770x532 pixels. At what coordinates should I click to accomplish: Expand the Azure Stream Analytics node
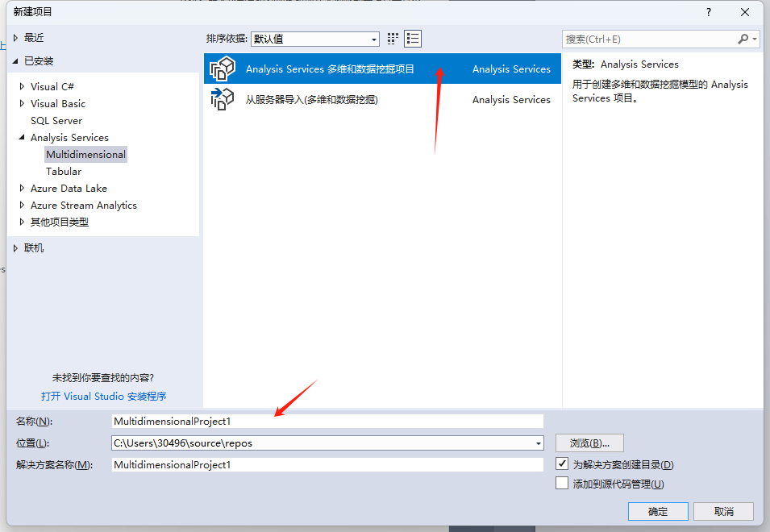pyautogui.click(x=22, y=206)
